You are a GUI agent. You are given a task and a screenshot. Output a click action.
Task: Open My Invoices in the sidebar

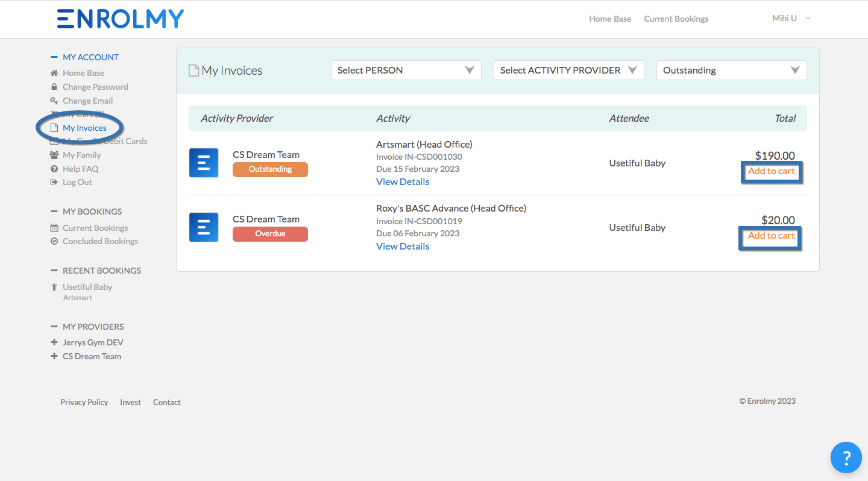coord(84,128)
